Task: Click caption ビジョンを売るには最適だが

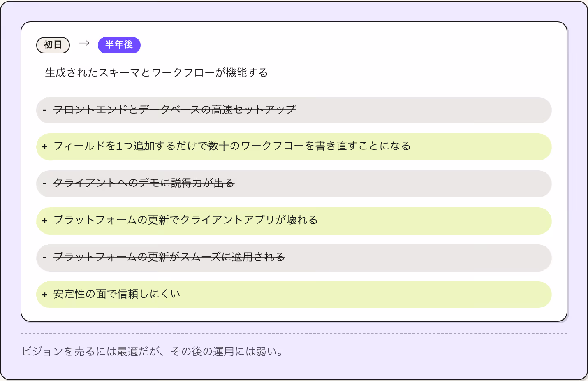Action: pos(152,352)
